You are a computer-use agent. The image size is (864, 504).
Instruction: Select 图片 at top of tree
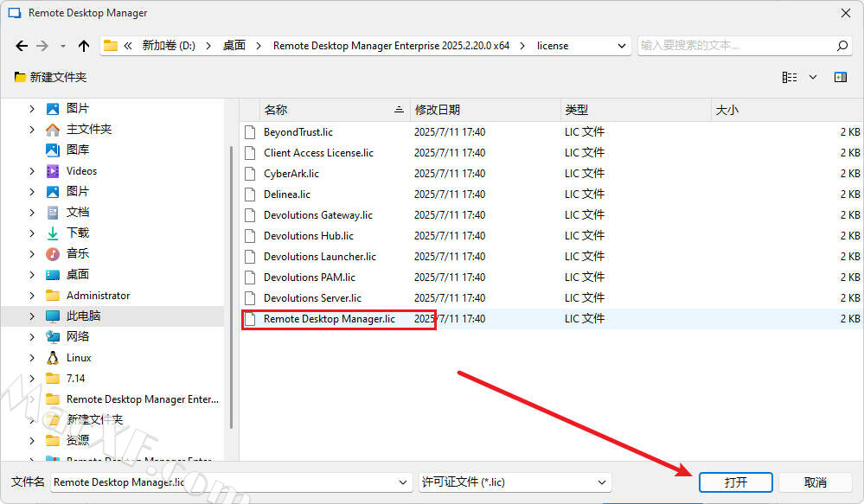pos(78,109)
